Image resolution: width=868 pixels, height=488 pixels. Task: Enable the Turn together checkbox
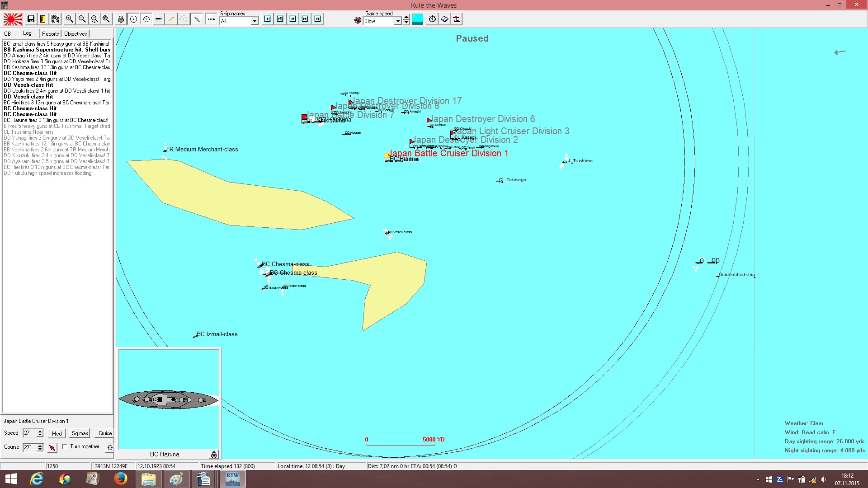(65, 446)
